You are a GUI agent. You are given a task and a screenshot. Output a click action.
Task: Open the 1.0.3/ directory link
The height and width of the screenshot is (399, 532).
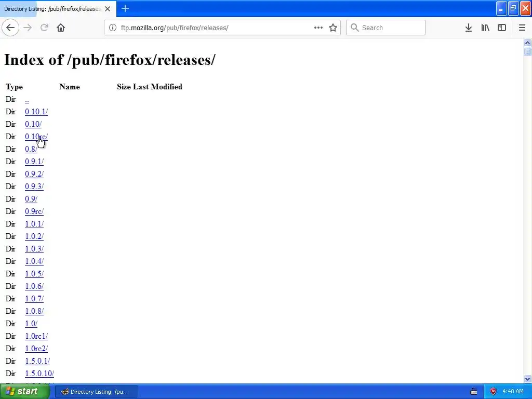pos(34,249)
